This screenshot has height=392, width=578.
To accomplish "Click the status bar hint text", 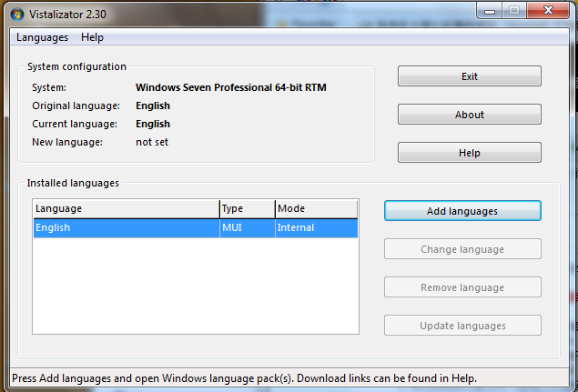I will [x=244, y=378].
